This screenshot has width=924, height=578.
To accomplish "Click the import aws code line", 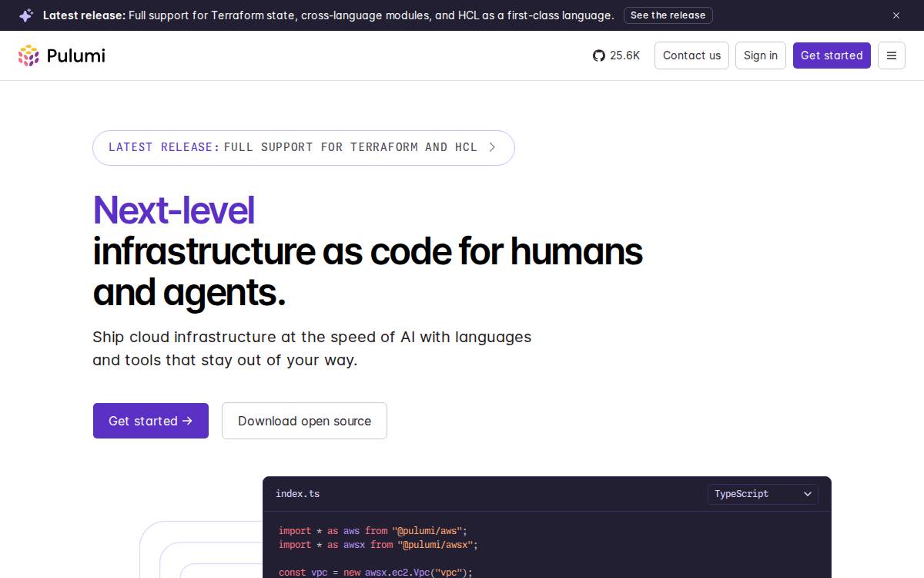I will [x=373, y=531].
